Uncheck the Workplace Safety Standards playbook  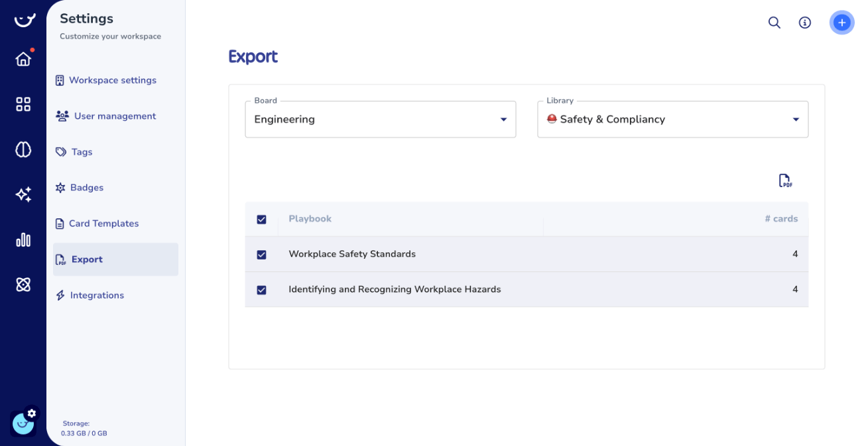pos(261,254)
